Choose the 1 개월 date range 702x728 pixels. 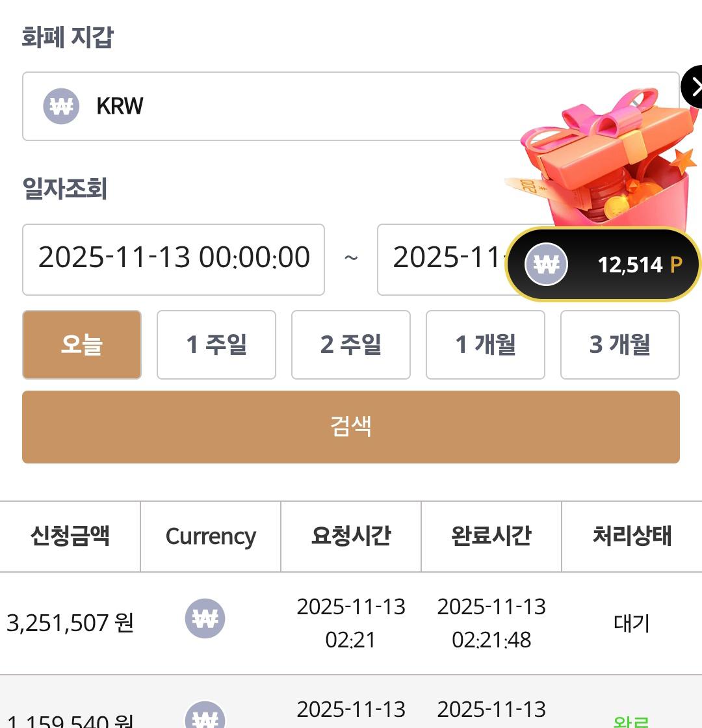coord(486,344)
